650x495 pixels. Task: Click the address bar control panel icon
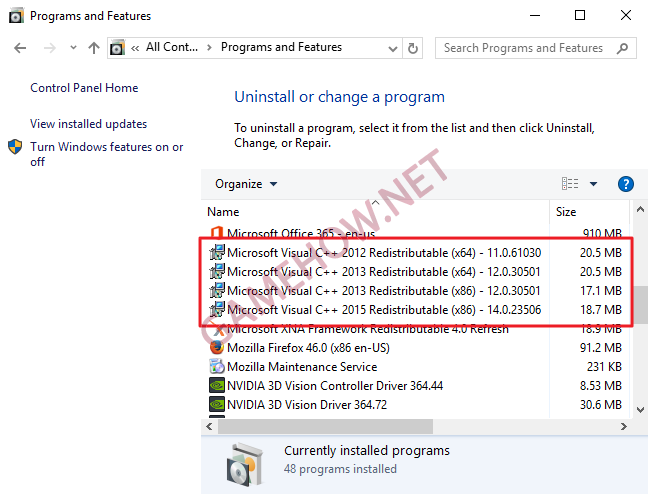117,48
